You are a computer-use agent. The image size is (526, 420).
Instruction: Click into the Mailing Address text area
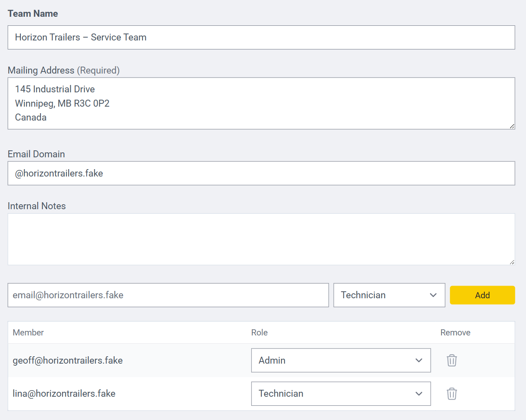261,103
